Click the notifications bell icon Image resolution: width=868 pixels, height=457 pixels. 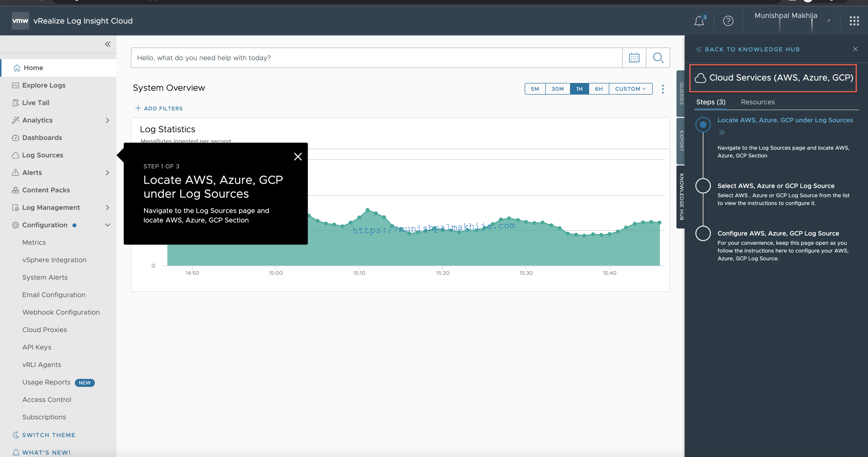click(x=699, y=21)
